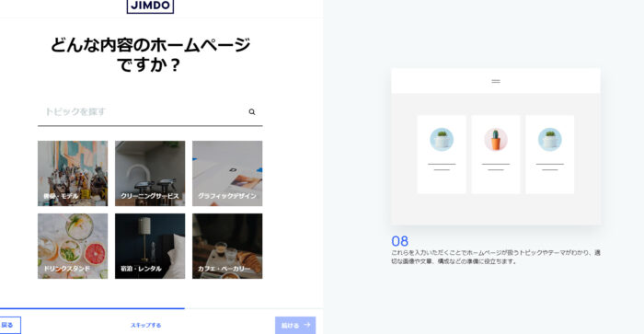Continue with the 続ける button
This screenshot has height=334, width=644.
tap(295, 325)
